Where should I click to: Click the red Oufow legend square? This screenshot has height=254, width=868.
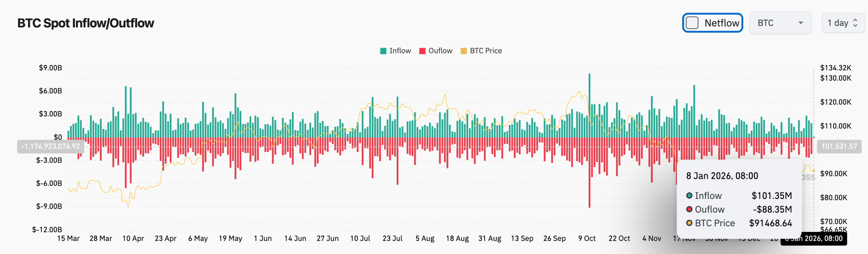coord(422,51)
